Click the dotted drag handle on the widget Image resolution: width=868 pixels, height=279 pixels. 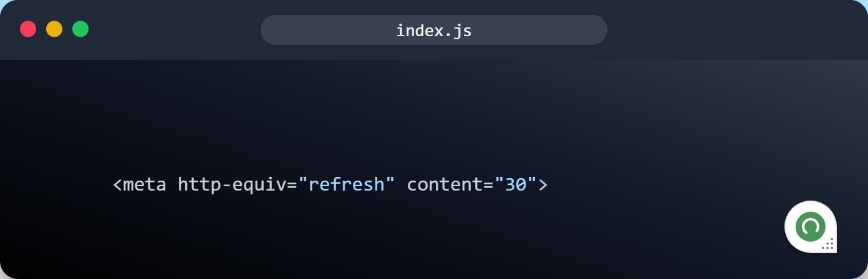827,244
